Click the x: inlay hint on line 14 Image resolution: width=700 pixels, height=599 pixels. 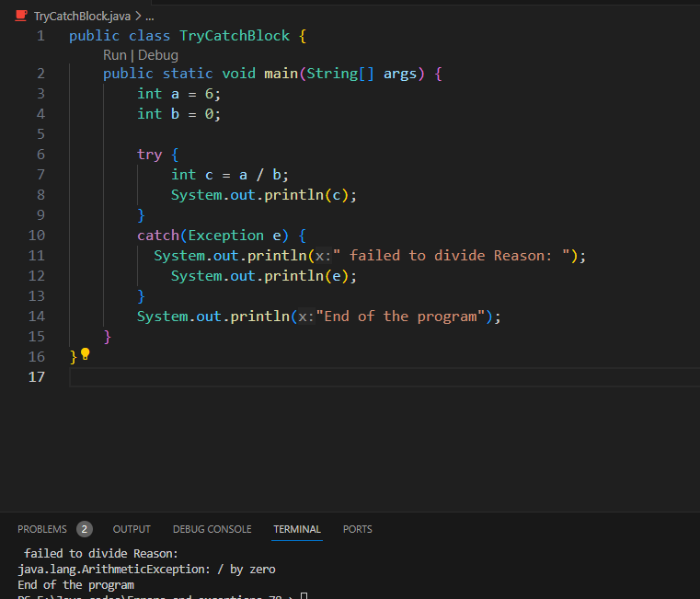[306, 317]
